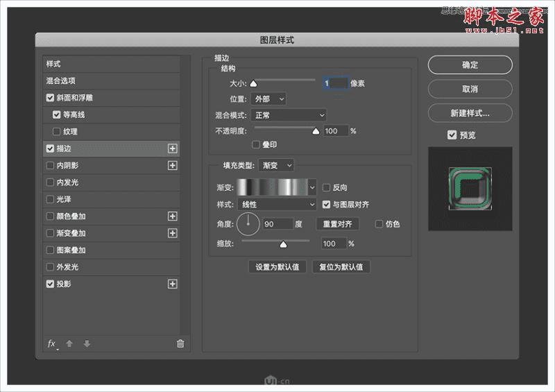Enable the 内发光 checkbox
555x392 pixels.
coord(50,182)
